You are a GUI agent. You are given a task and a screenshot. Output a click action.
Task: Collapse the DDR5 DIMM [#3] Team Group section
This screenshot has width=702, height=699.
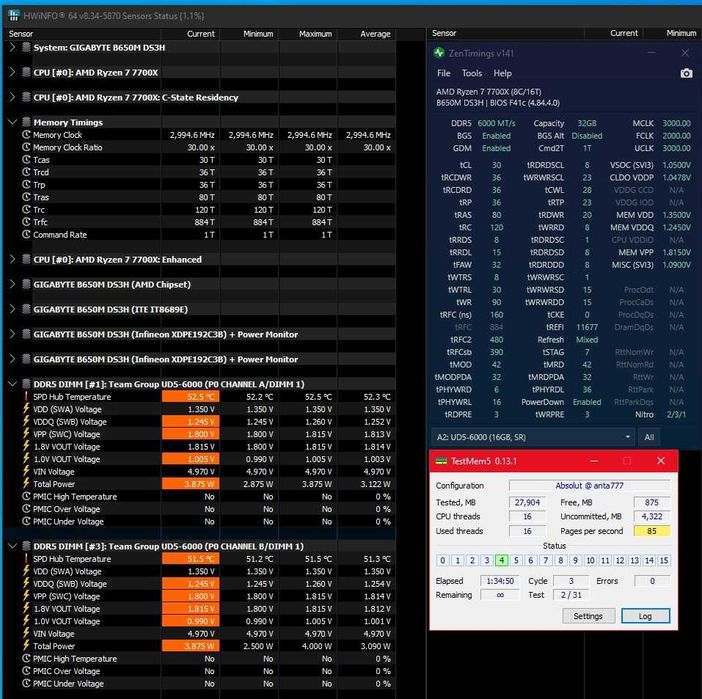click(x=12, y=546)
